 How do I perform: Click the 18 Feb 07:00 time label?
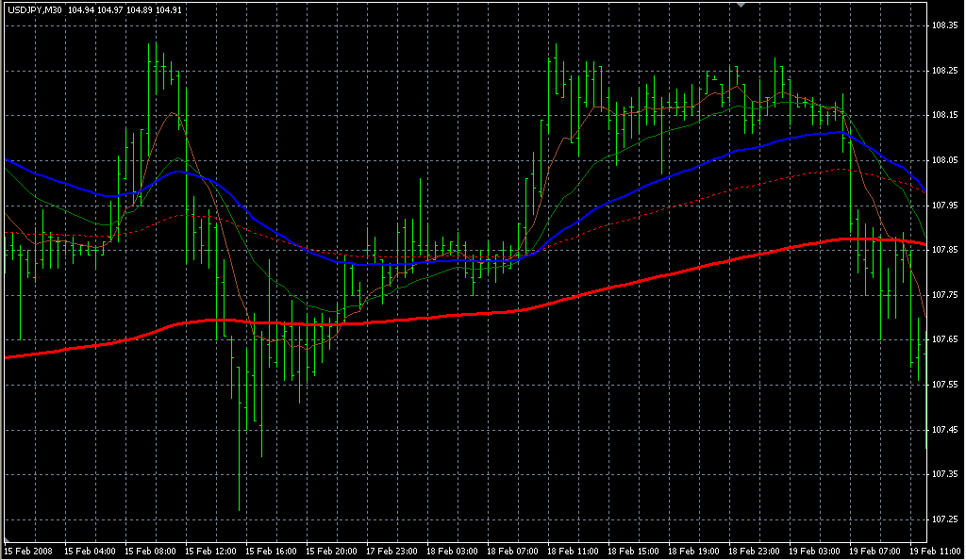click(x=513, y=550)
